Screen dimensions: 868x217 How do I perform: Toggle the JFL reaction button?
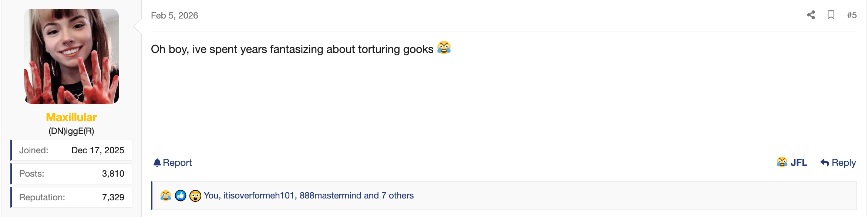[x=798, y=163]
